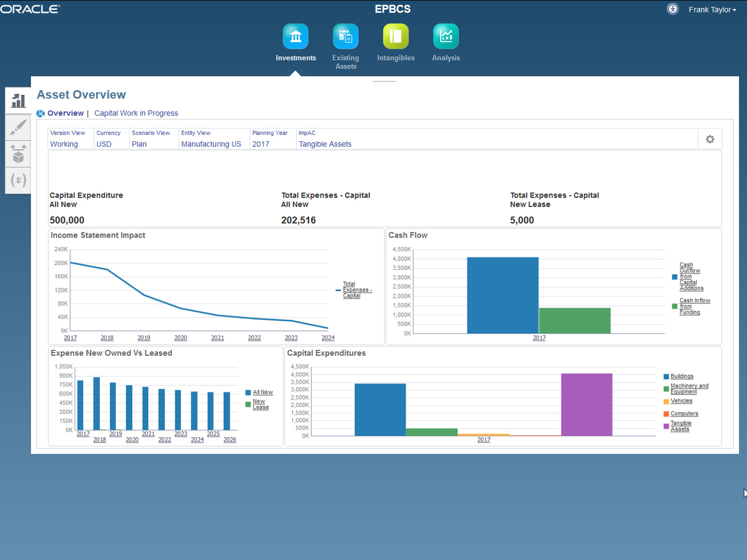Switch to Capital Work in Progress tab
Image resolution: width=747 pixels, height=560 pixels.
pyautogui.click(x=136, y=113)
